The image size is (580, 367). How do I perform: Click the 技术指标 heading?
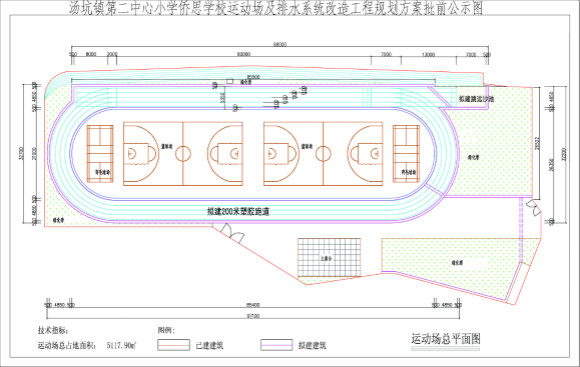[53, 330]
